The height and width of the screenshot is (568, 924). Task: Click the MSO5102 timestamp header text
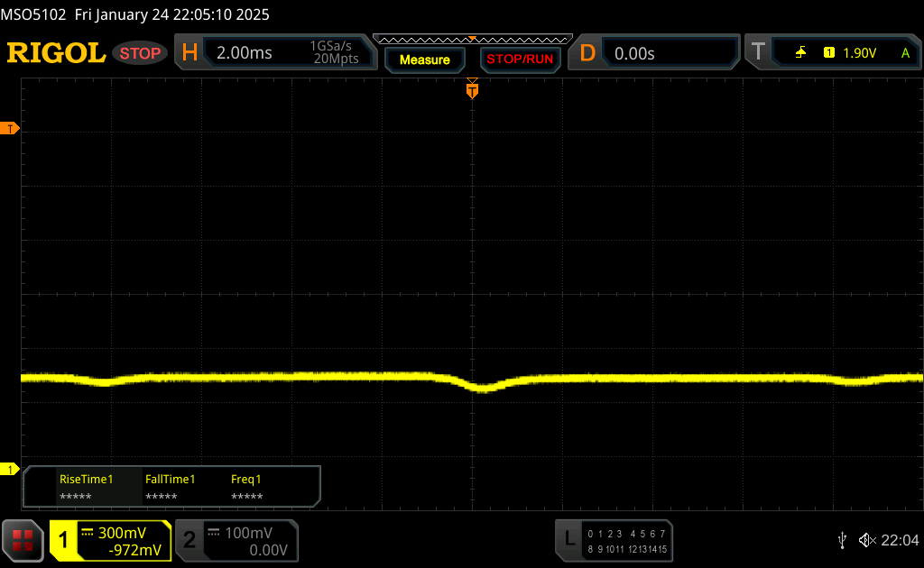tap(135, 14)
